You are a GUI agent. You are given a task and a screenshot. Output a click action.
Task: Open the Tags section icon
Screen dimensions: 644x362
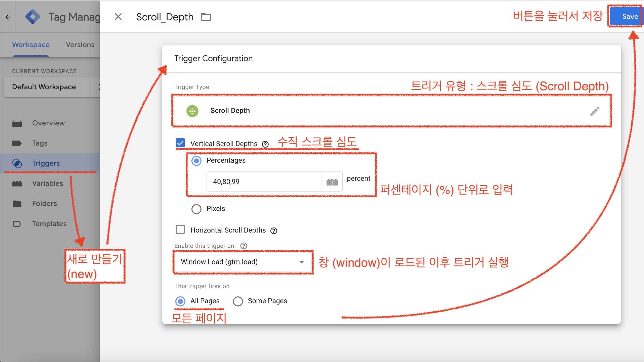[17, 143]
